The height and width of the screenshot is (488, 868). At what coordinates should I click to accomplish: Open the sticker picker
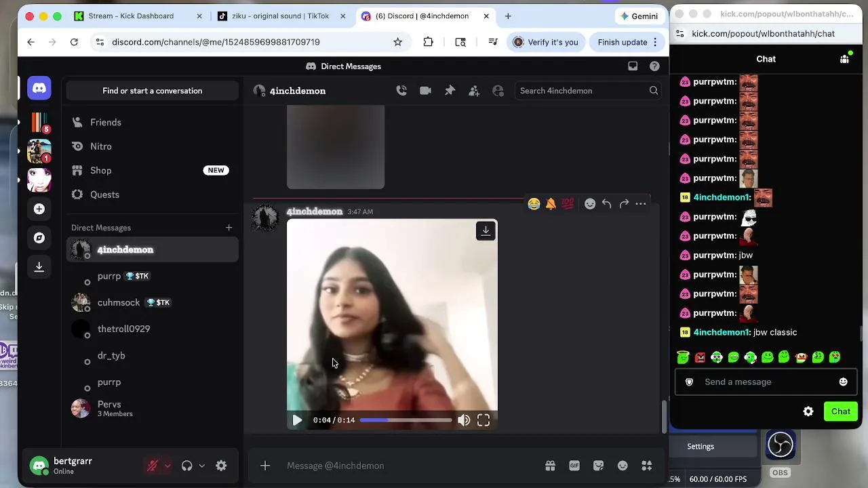pyautogui.click(x=598, y=466)
